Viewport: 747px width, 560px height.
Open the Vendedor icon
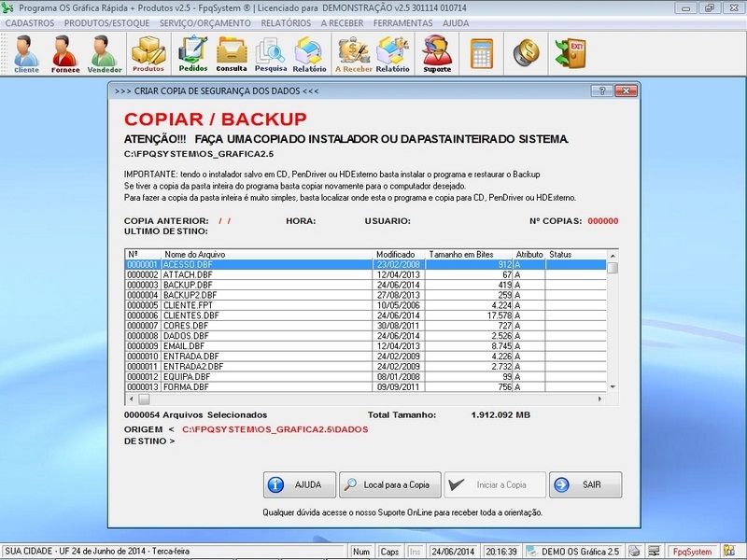coord(105,54)
